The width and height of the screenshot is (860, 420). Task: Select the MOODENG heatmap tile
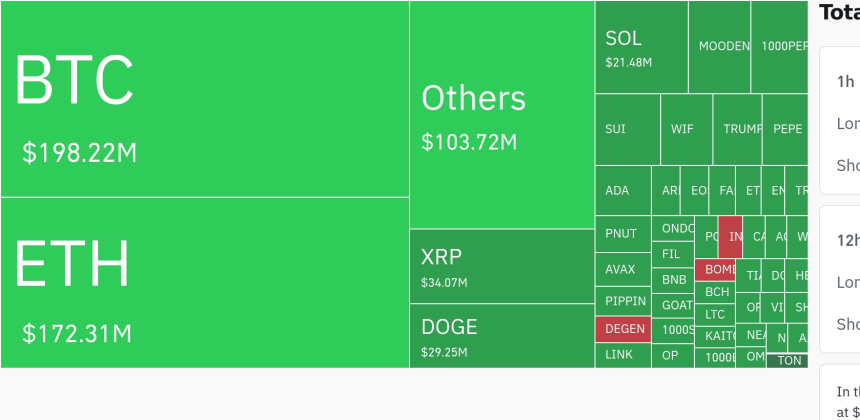[720, 47]
